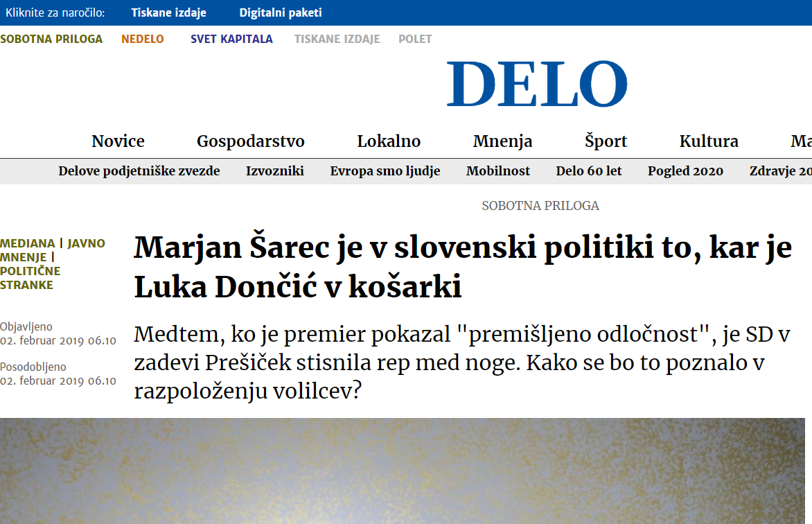Open Digitalni paketi subscription link

click(x=280, y=12)
